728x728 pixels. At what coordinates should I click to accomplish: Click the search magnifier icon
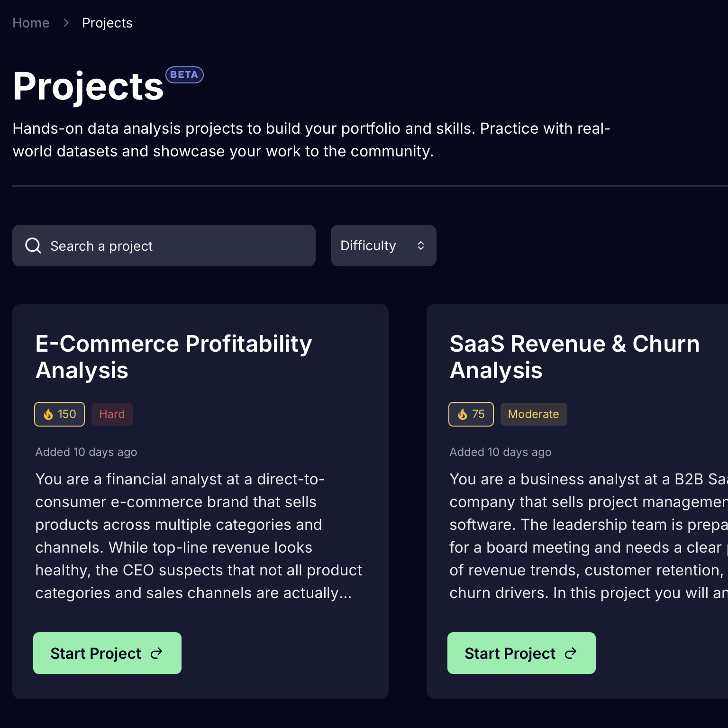pos(33,246)
